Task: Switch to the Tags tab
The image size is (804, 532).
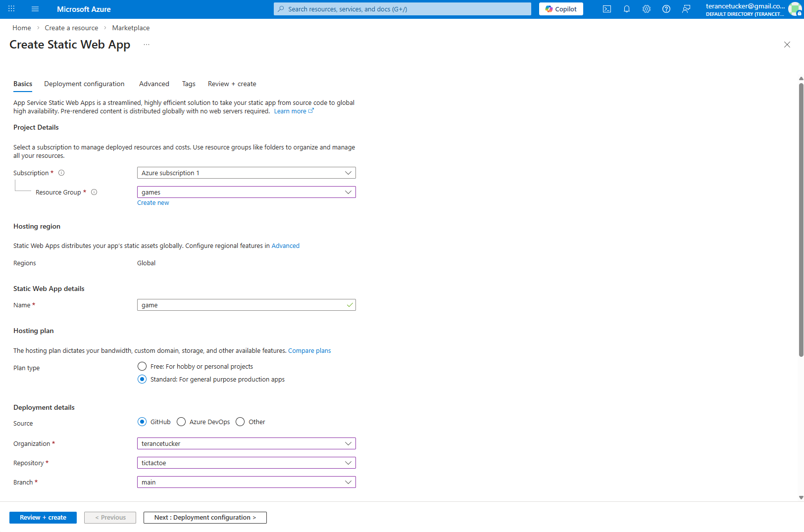Action: [189, 84]
